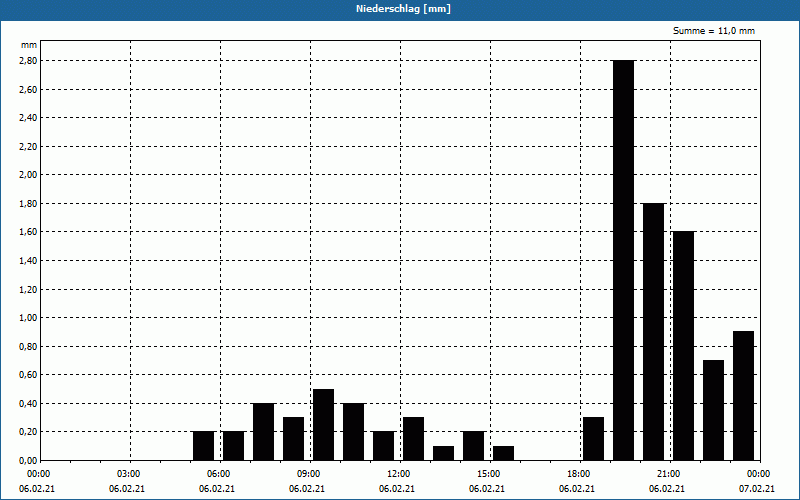The height and width of the screenshot is (500, 800).
Task: Select the 2,60 y-axis value
Action: click(29, 89)
